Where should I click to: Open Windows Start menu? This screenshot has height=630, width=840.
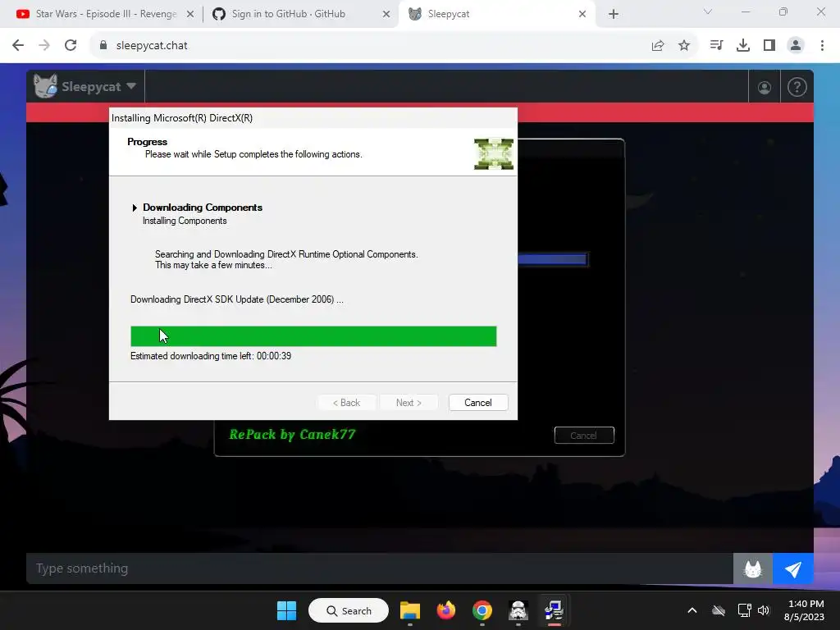tap(286, 610)
